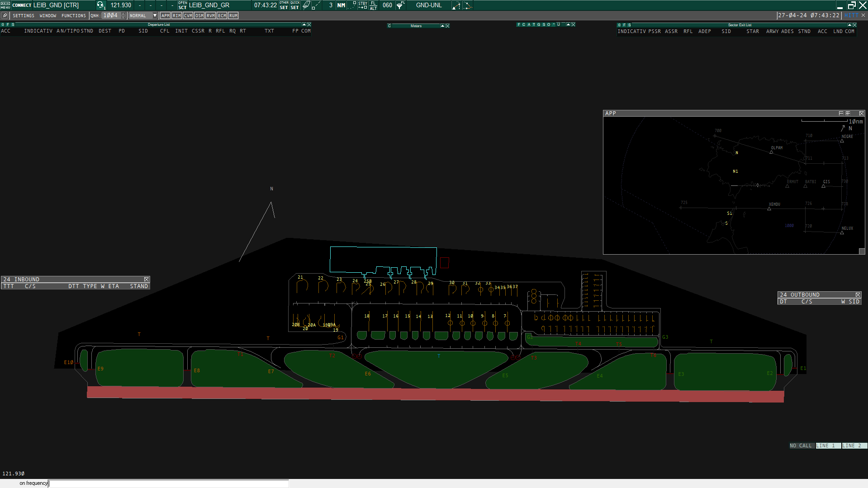Click the NO CALL button
Image resolution: width=868 pixels, height=488 pixels.
[x=801, y=445]
